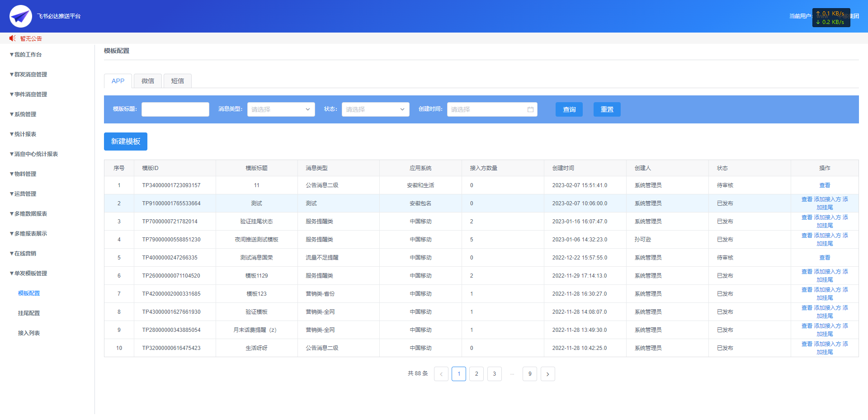The image size is (868, 420).
Task: Expand 统计报表 menu
Action: click(23, 134)
